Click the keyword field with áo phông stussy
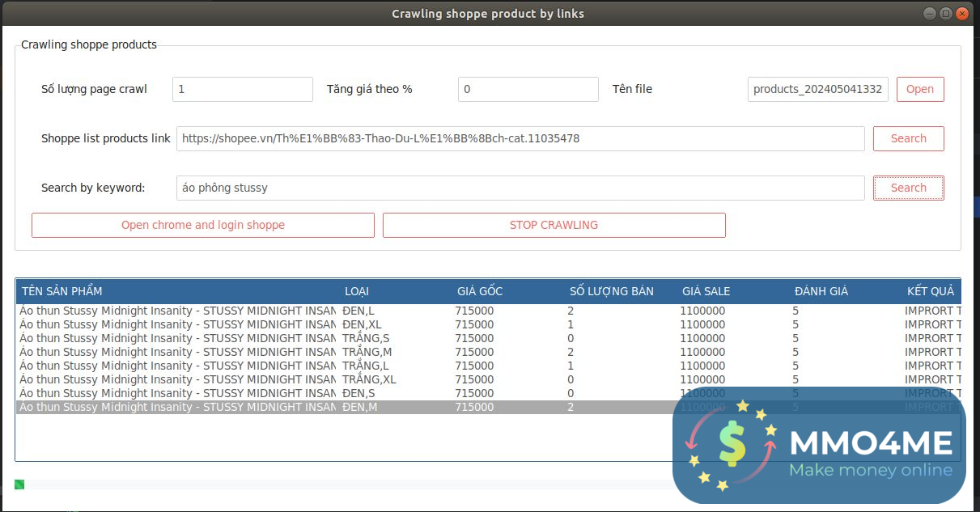 [x=520, y=188]
